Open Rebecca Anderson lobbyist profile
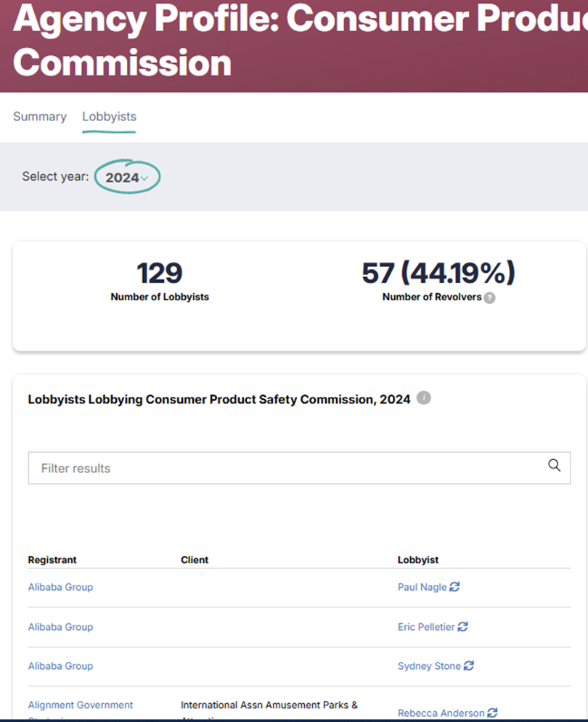 [441, 713]
